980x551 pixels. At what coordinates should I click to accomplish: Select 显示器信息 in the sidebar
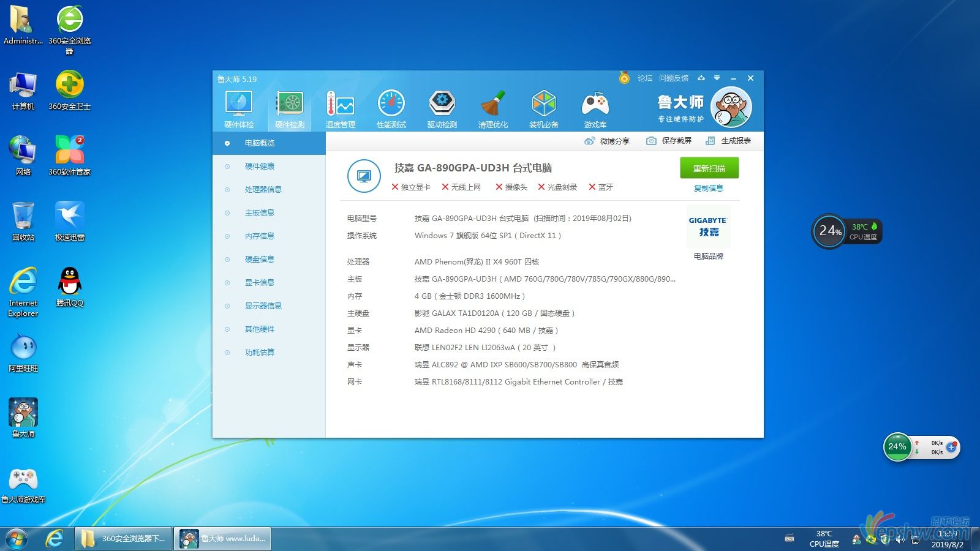coord(269,306)
